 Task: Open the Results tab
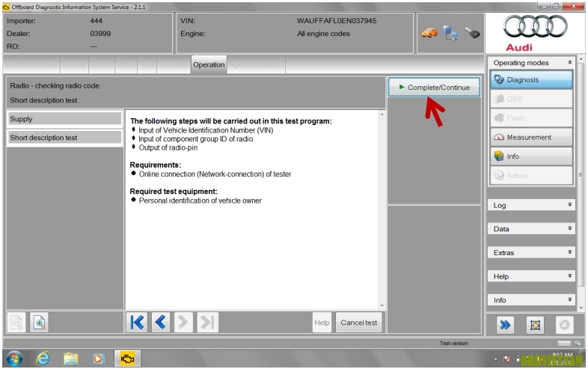(74, 64)
